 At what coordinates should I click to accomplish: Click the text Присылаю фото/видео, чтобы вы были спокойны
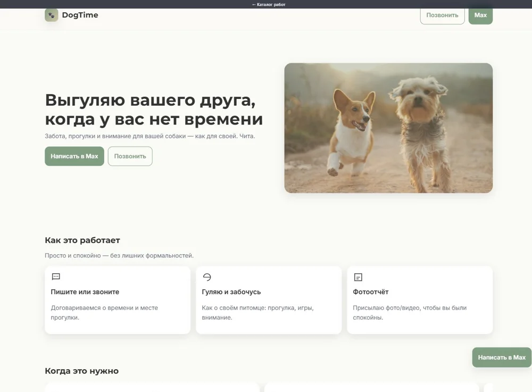click(410, 313)
